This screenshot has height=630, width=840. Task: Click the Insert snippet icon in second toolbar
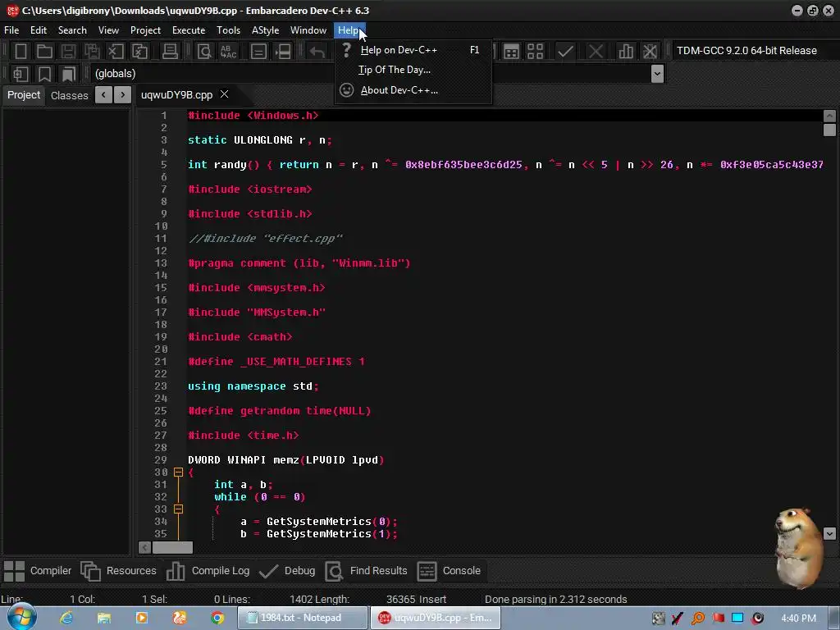point(21,73)
